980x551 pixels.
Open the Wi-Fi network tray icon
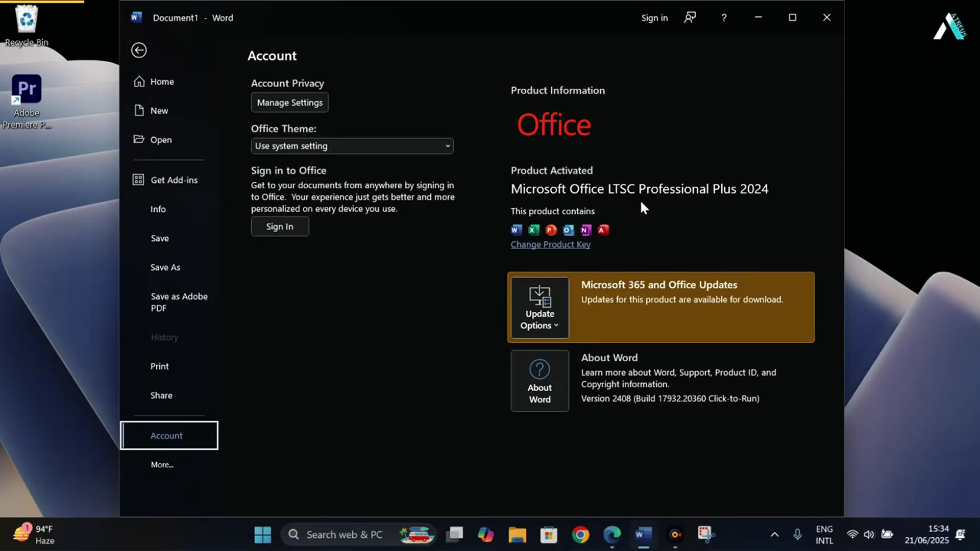(852, 535)
